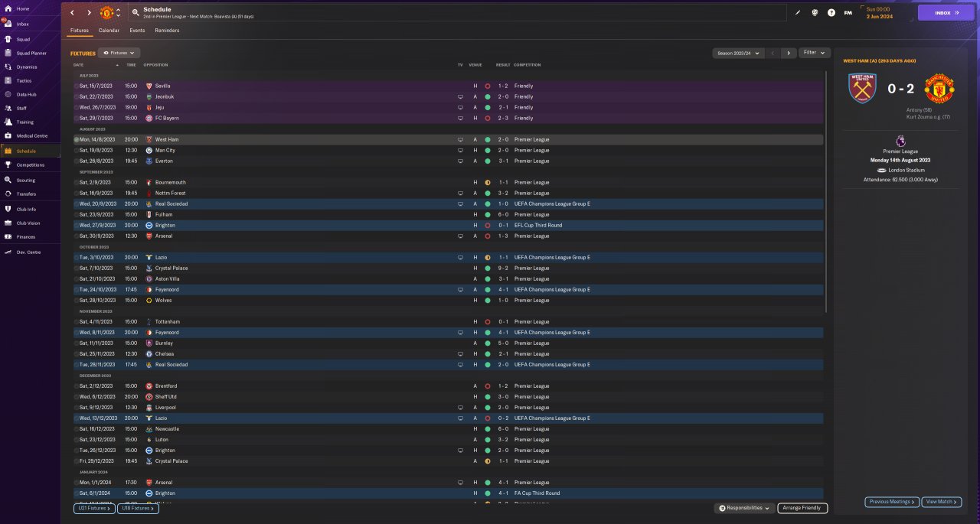
Task: Switch to the Calendar tab
Action: 109,31
